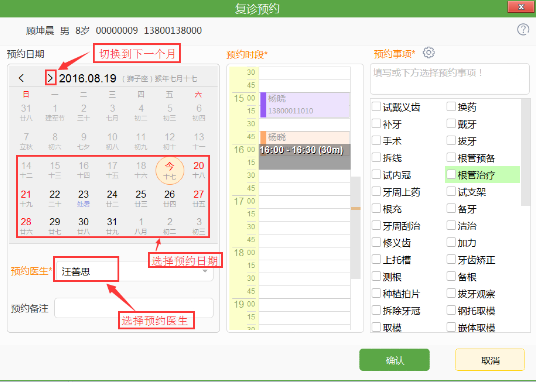536x382 pixels.
Task: Select date 24 in calendar
Action: click(x=112, y=198)
